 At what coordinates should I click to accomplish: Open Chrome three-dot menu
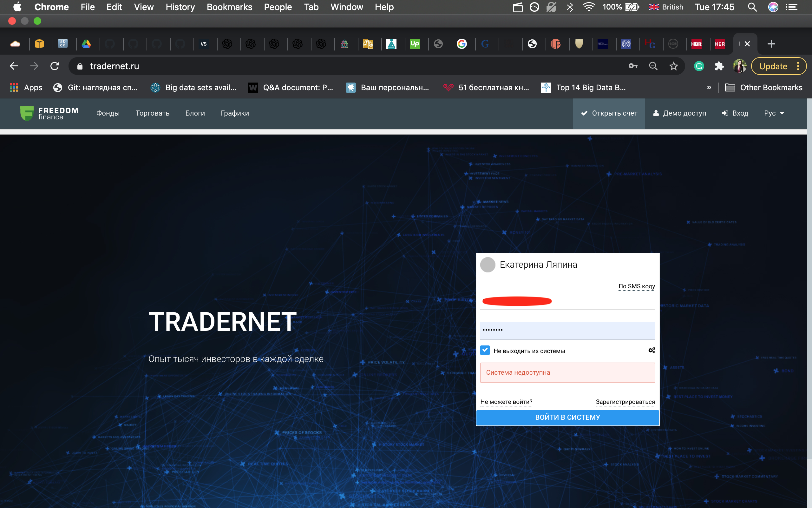click(x=798, y=66)
